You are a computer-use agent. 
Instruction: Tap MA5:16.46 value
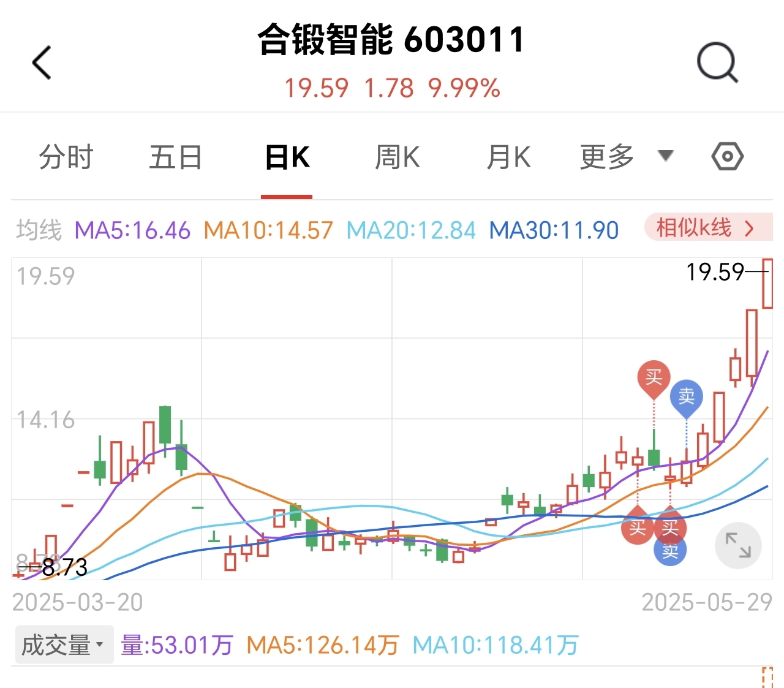(x=132, y=230)
